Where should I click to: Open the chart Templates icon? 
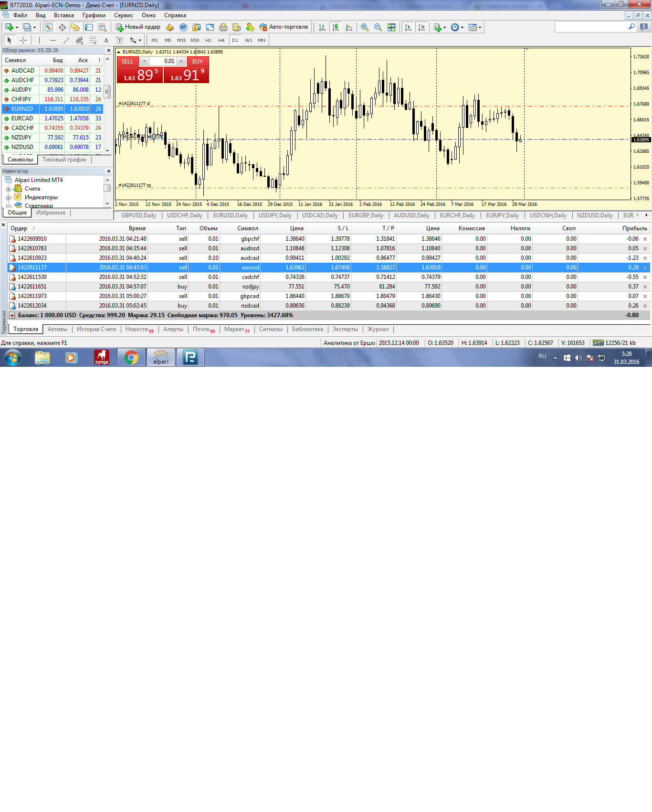473,27
